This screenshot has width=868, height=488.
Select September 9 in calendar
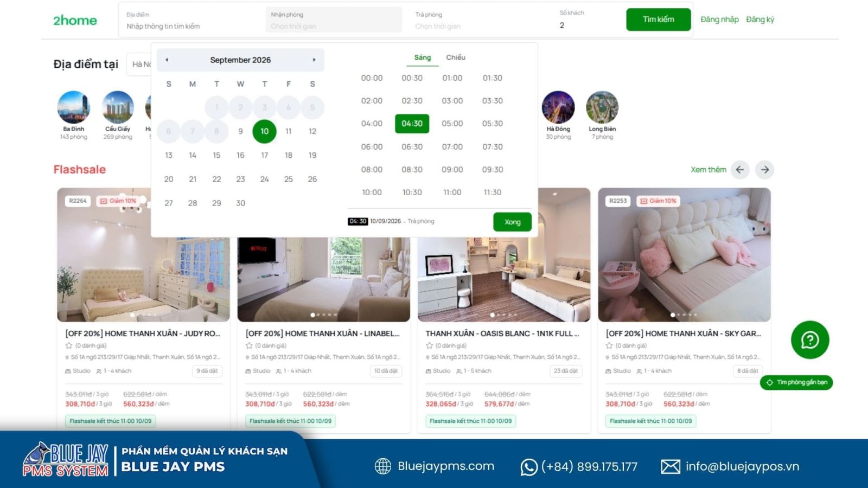tap(240, 131)
